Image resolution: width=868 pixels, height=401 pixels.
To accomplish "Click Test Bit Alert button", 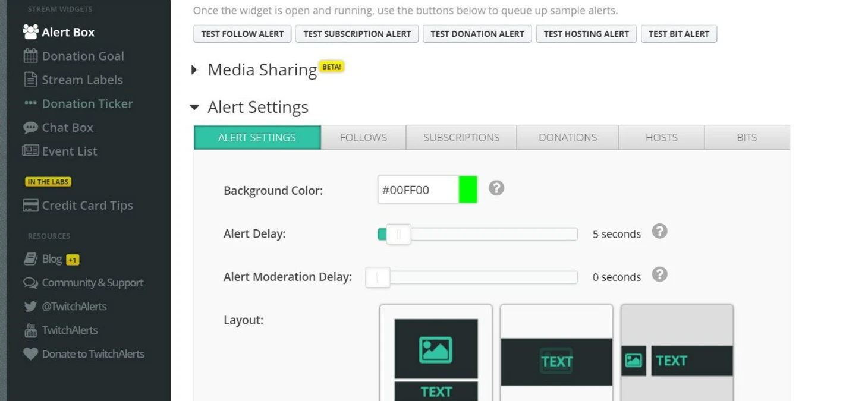I will point(679,34).
